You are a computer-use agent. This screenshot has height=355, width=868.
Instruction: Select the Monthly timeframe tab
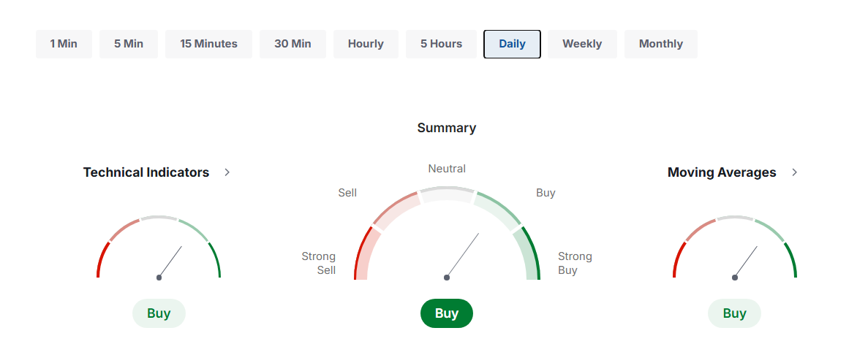[x=660, y=44]
